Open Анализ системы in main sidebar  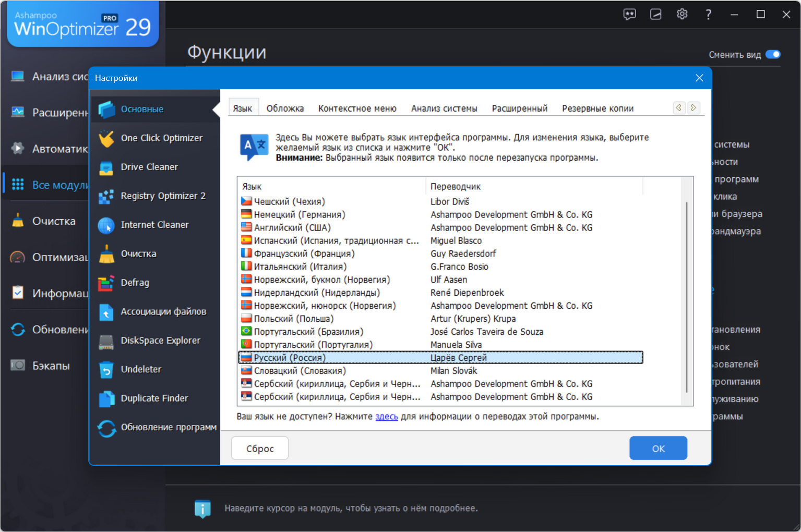(x=49, y=77)
